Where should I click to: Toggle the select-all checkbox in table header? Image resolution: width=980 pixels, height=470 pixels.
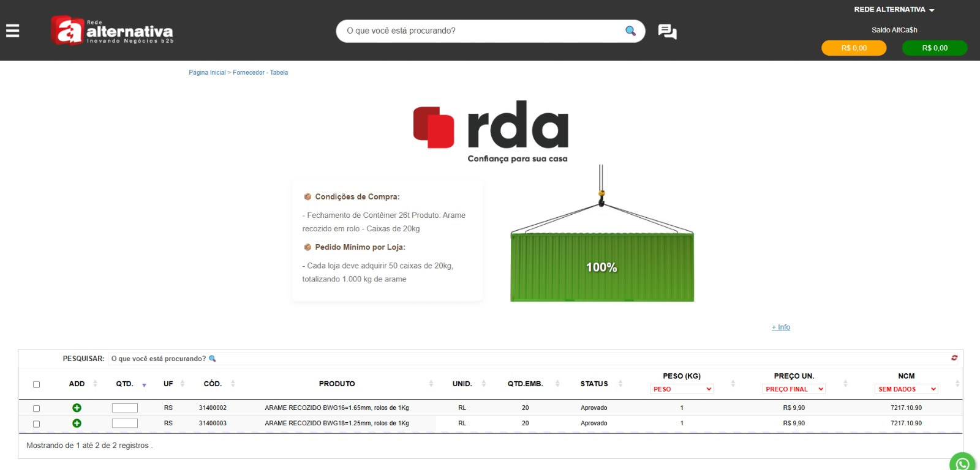[36, 384]
